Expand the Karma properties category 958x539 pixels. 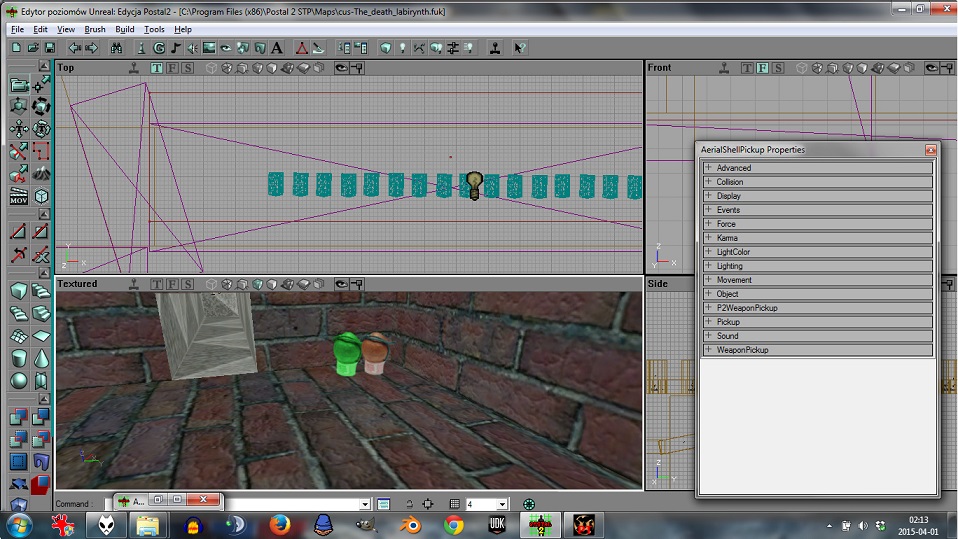point(817,238)
